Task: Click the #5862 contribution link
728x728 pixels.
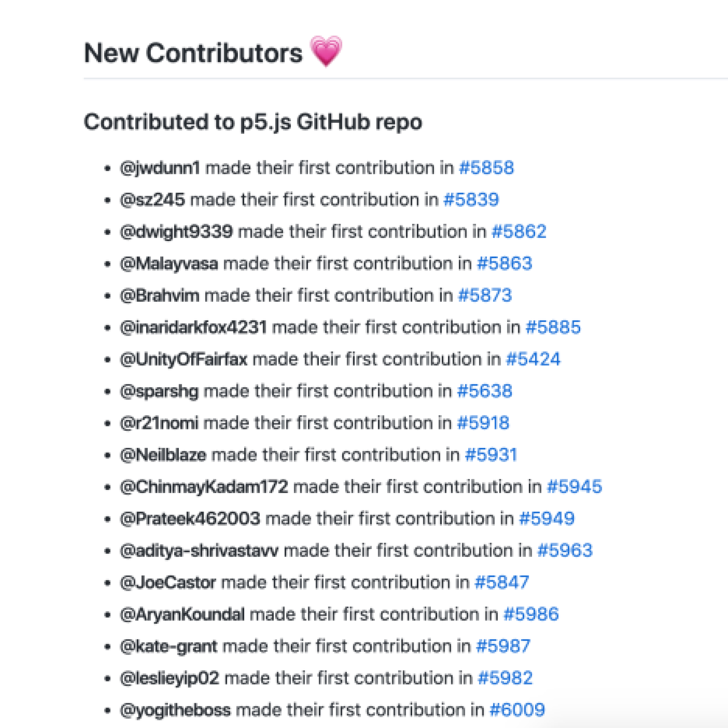Action: 519,231
